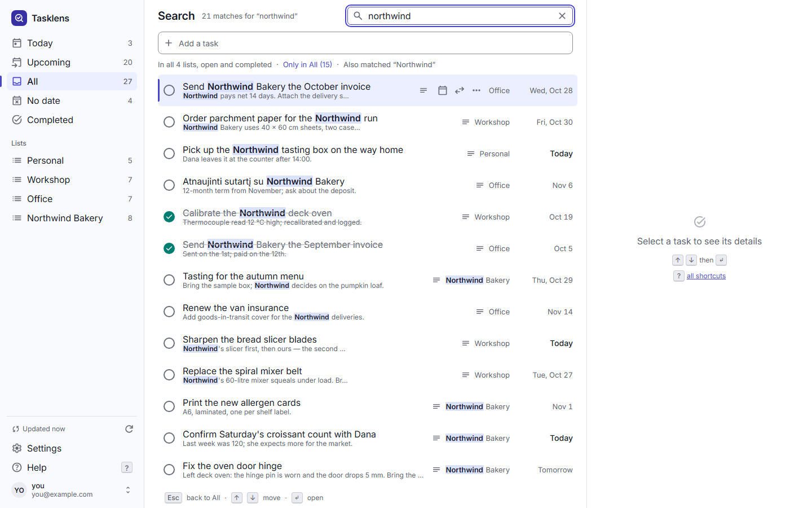Click list icon on autumn menu row

tap(436, 280)
